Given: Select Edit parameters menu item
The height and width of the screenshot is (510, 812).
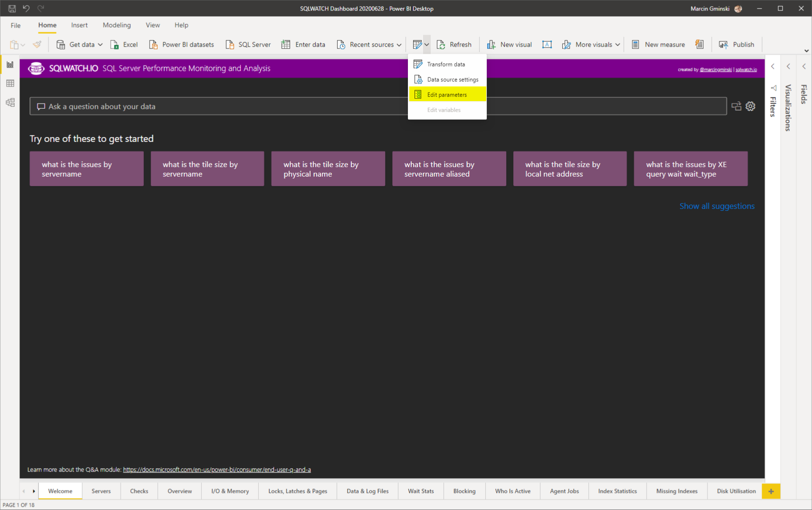Looking at the screenshot, I should click(x=447, y=94).
